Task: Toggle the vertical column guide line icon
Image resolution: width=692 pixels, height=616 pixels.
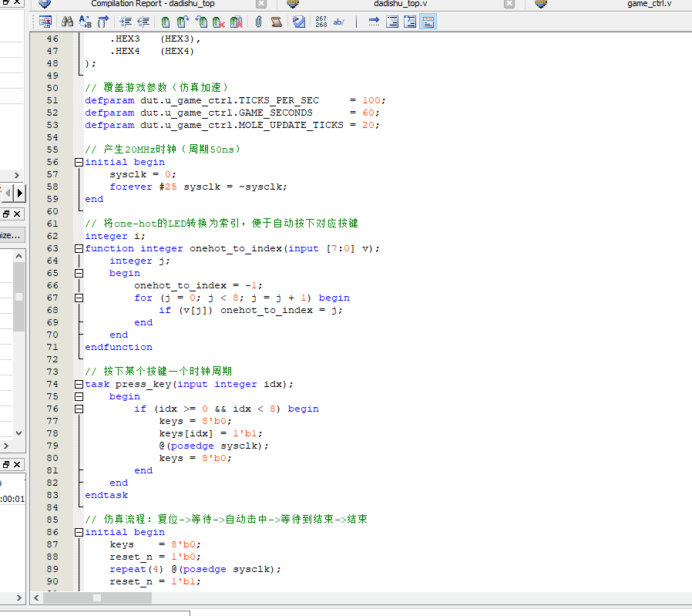Action: [356, 22]
